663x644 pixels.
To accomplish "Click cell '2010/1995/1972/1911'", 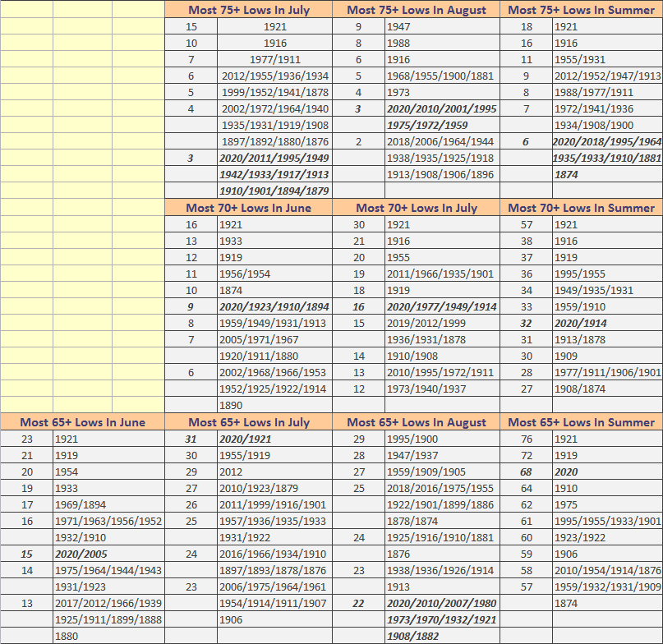I will click(x=442, y=373).
